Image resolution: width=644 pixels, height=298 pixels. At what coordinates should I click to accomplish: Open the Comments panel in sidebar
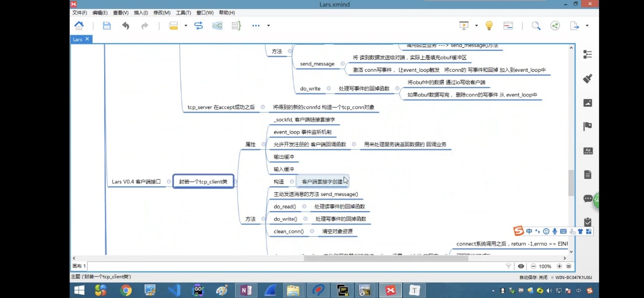[588, 198]
